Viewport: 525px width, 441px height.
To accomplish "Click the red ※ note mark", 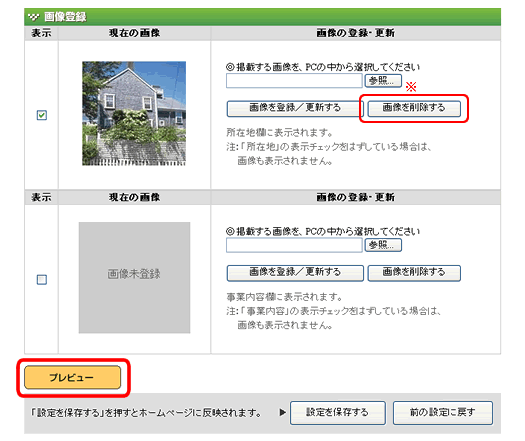I will (x=411, y=87).
